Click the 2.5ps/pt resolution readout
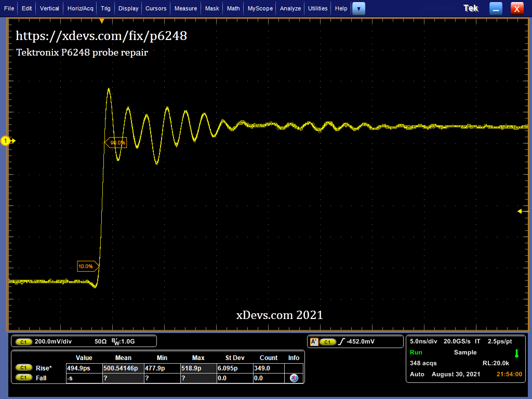Viewport: 532px width, 399px height. coord(500,341)
